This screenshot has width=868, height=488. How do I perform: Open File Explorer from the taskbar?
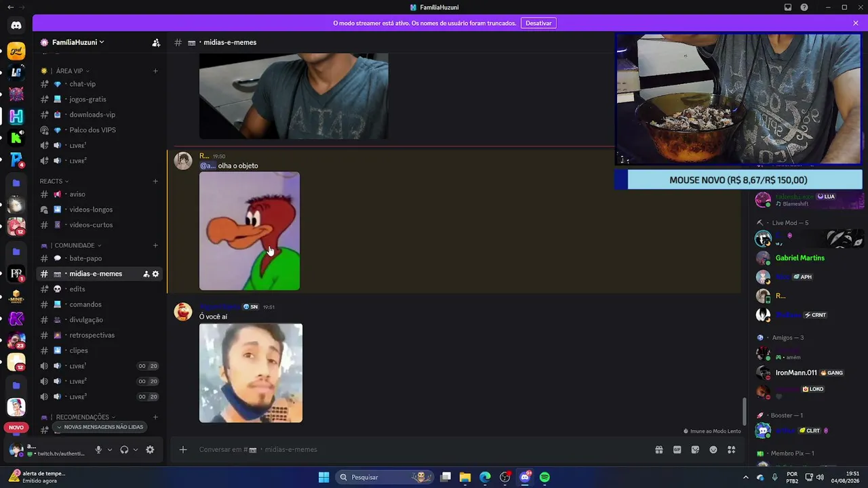click(x=465, y=477)
